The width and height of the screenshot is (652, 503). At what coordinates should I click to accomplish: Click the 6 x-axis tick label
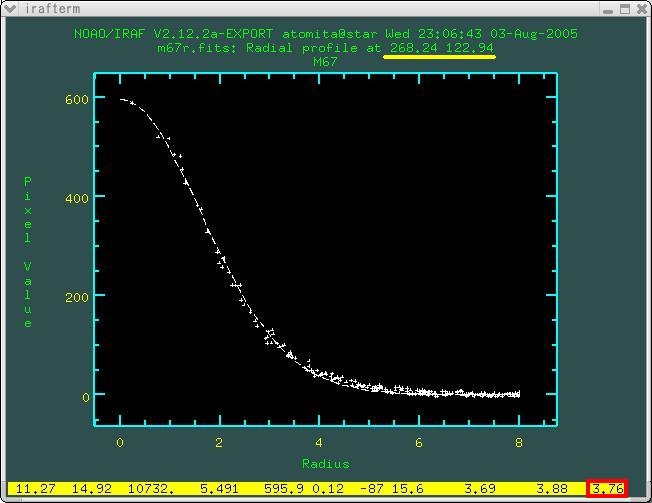(419, 443)
